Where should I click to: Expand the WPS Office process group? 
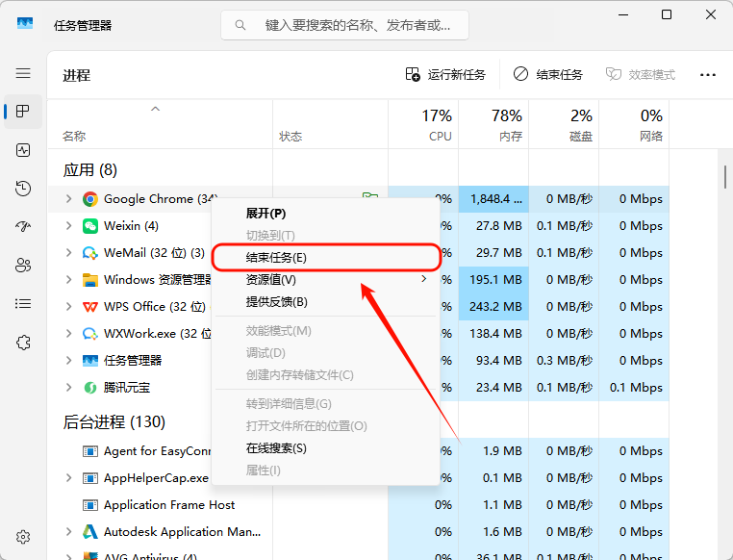(x=68, y=307)
